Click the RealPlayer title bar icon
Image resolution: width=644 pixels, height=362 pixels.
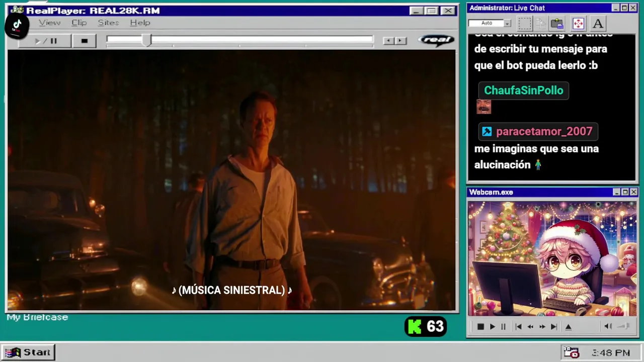point(17,10)
